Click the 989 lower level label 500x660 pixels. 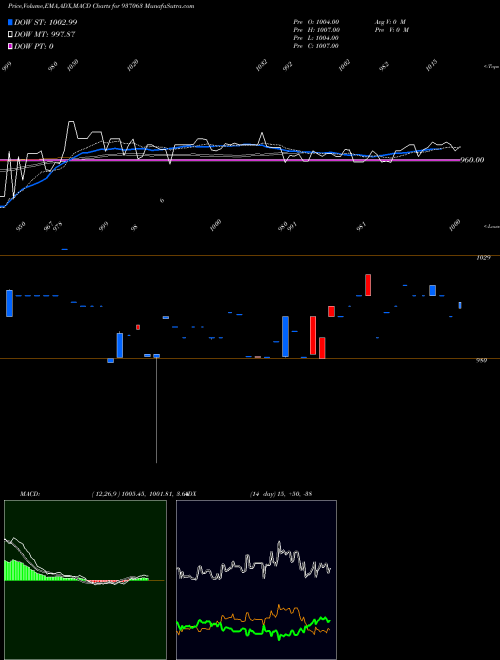click(x=481, y=361)
